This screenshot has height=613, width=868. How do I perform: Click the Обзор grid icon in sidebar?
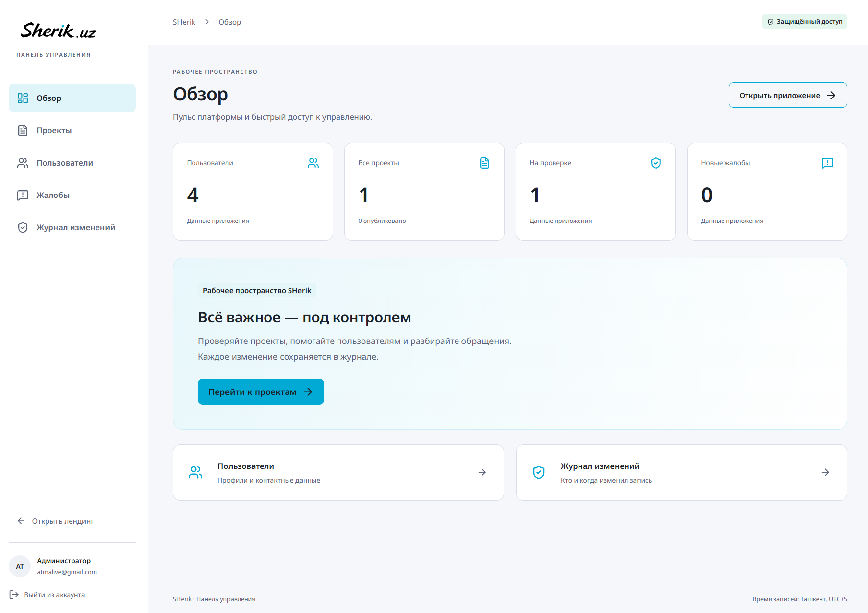[x=23, y=98]
